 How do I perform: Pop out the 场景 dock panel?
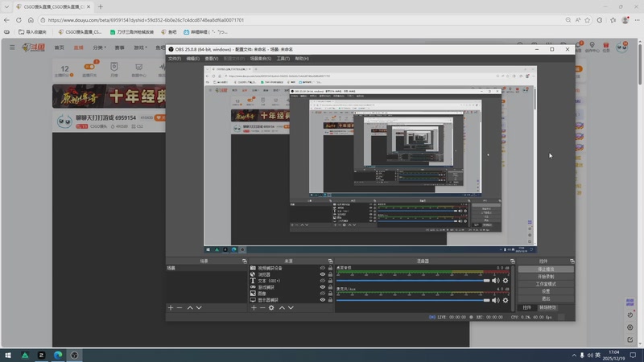click(245, 261)
